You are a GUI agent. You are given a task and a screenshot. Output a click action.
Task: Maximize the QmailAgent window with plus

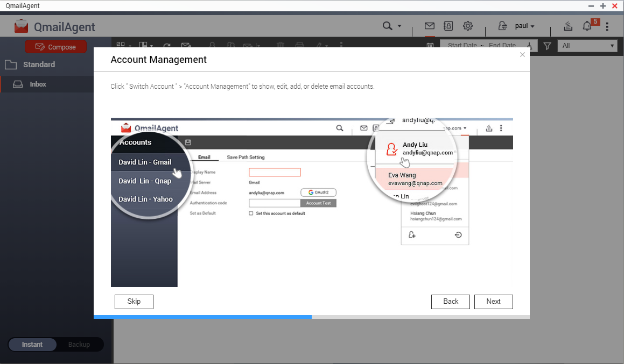pos(603,6)
